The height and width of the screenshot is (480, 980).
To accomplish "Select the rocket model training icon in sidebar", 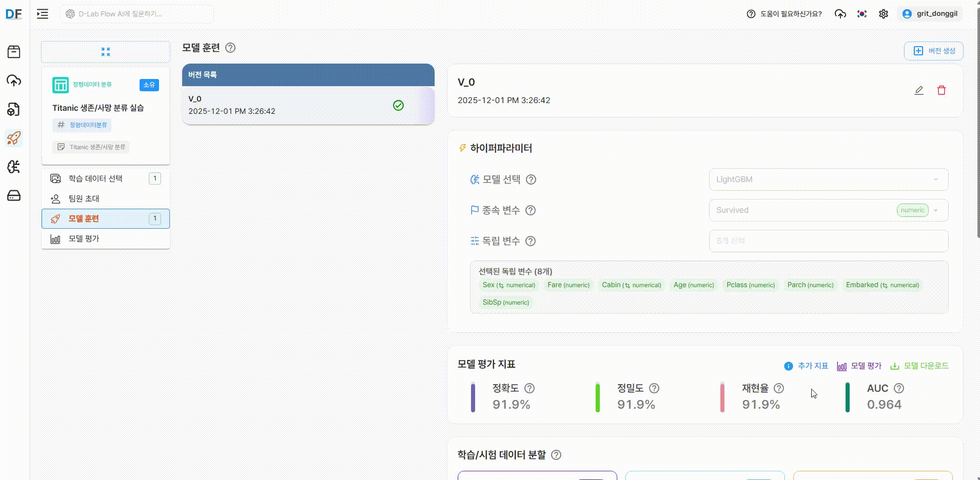I will tap(14, 138).
